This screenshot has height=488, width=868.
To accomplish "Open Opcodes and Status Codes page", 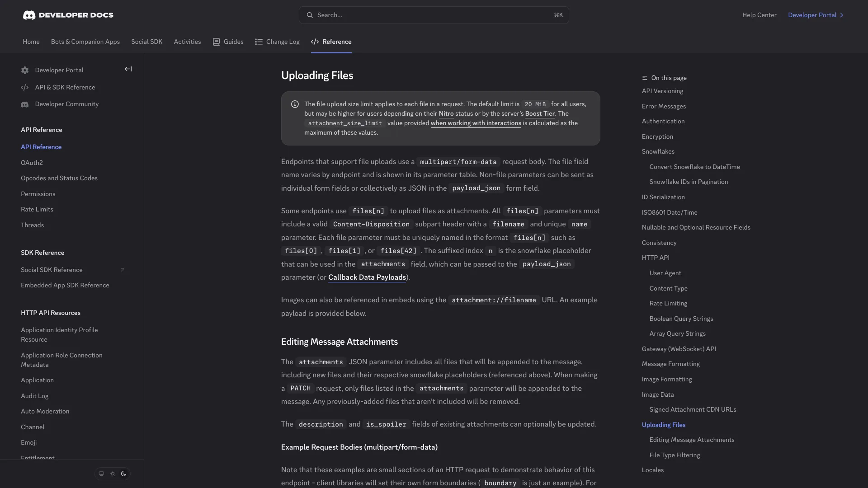I will click(59, 178).
